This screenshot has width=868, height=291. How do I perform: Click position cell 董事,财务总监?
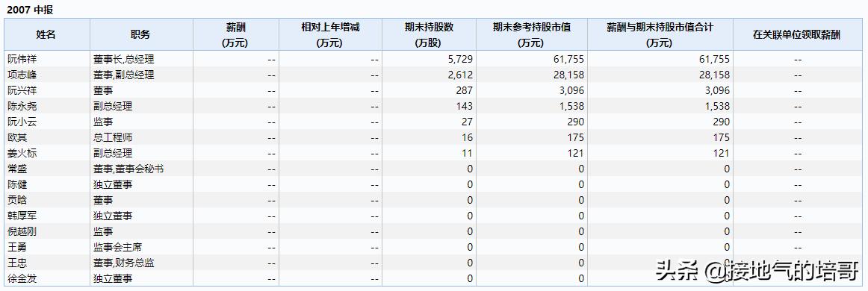coord(123,263)
